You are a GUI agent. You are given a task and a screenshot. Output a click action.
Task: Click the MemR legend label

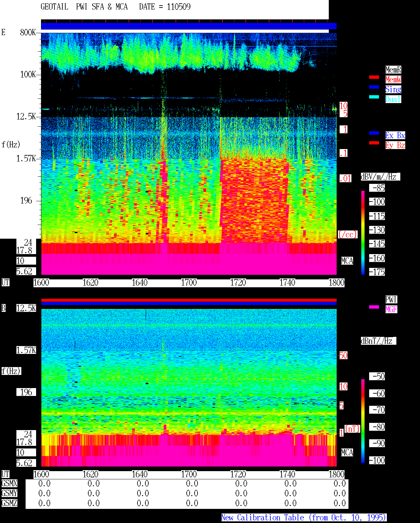tap(393, 70)
